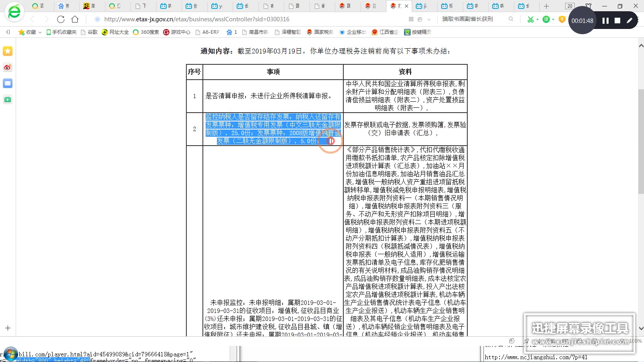Click the page scrollbar up arrow
Viewport: 644px width, 362px height.
(641, 45)
